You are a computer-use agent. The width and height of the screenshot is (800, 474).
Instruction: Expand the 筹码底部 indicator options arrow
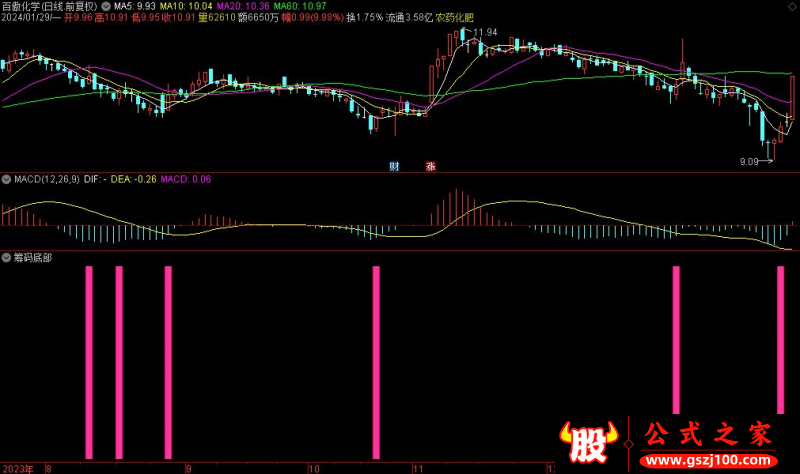tap(6, 257)
